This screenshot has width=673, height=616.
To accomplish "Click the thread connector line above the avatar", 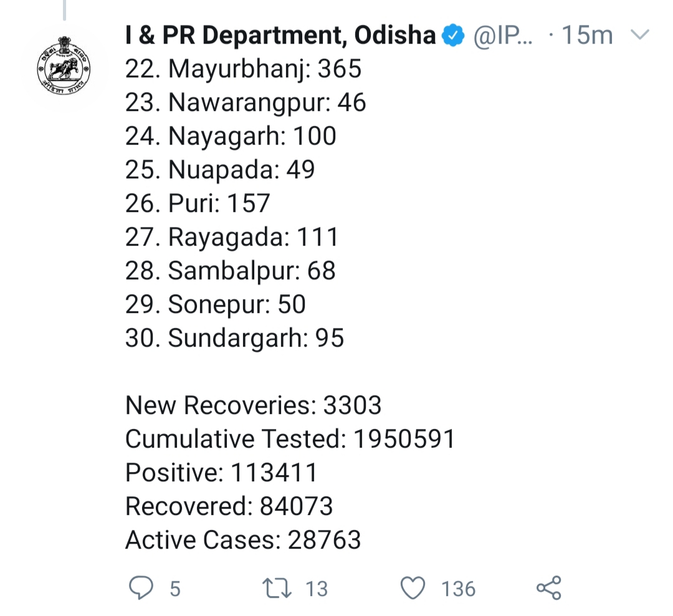I will point(65,9).
